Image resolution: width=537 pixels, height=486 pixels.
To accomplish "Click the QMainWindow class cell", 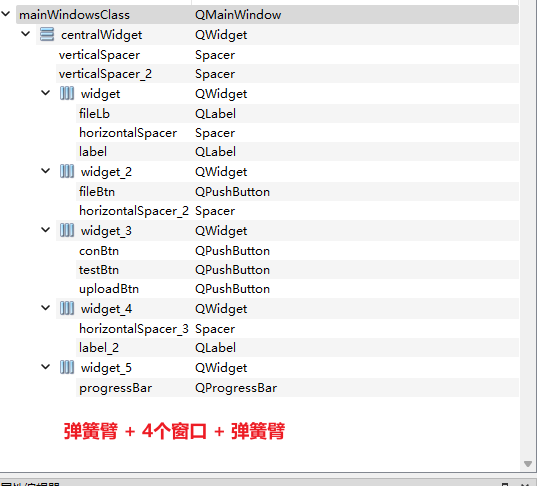I will coord(238,15).
